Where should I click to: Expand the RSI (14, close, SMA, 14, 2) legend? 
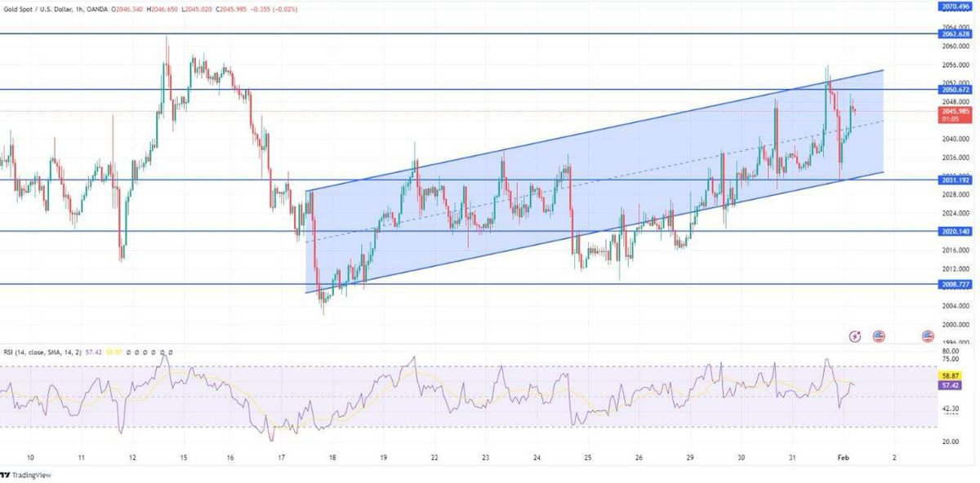(x=42, y=352)
